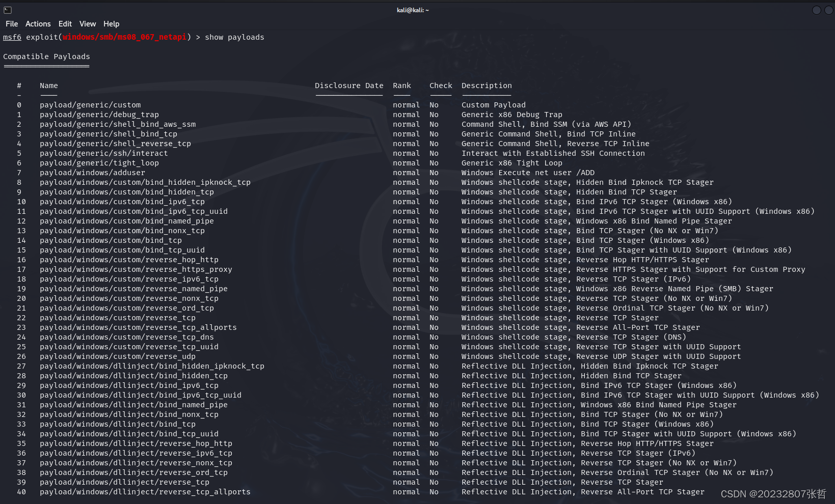Select payload/windows/custom/bind_hidden_ipknock_tcp
The height and width of the screenshot is (504, 835).
[x=145, y=182]
